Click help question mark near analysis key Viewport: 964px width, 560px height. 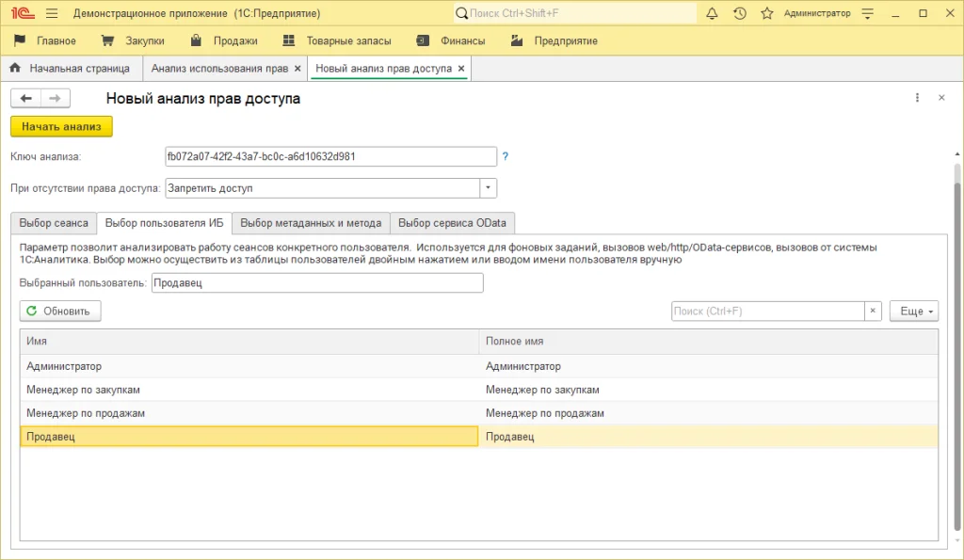pos(506,156)
